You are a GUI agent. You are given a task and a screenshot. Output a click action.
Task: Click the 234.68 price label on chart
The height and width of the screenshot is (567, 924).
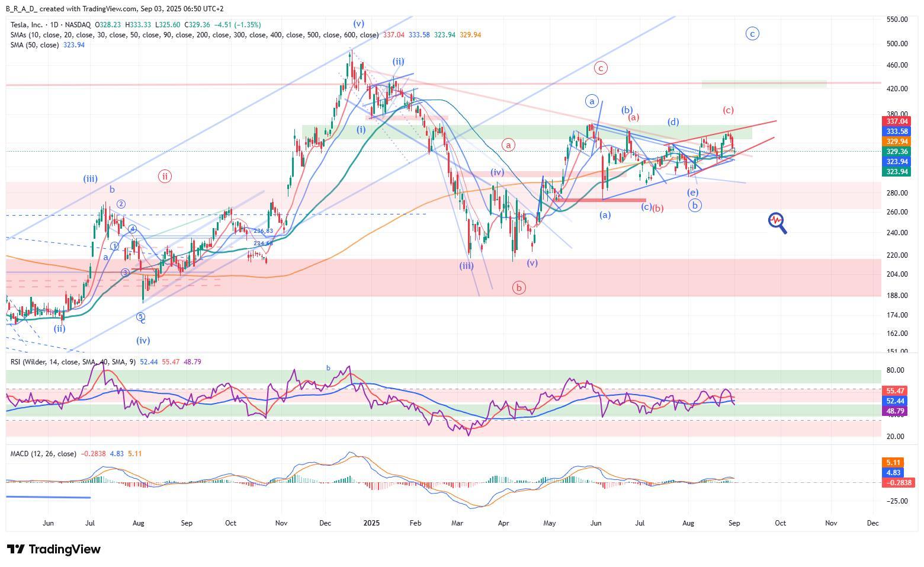tap(263, 243)
